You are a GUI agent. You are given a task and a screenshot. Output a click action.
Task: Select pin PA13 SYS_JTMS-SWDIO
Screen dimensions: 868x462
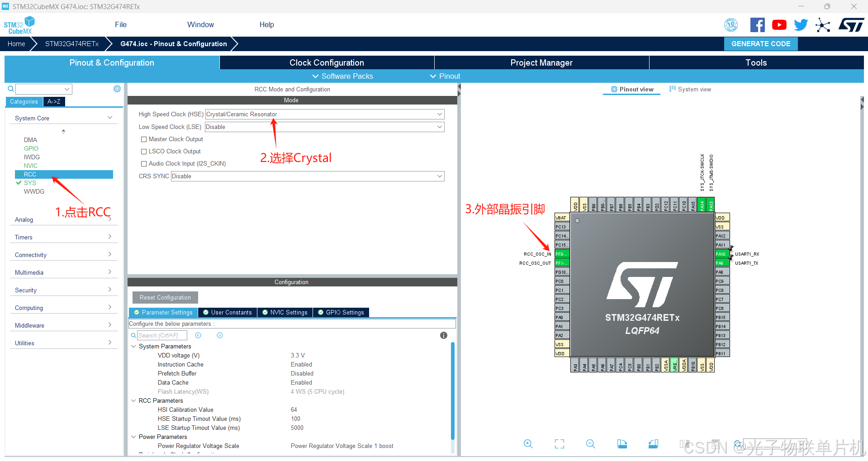click(x=711, y=205)
